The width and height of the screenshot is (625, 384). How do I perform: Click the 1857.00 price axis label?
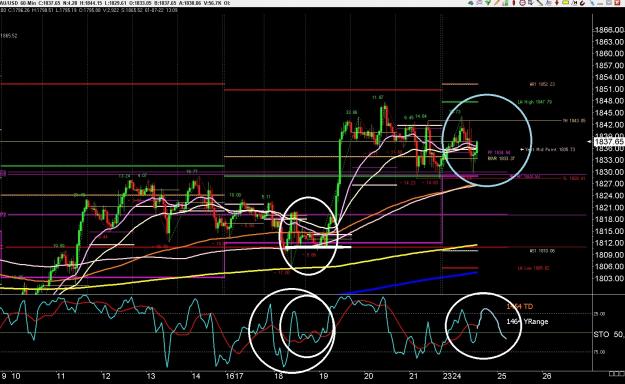(609, 65)
